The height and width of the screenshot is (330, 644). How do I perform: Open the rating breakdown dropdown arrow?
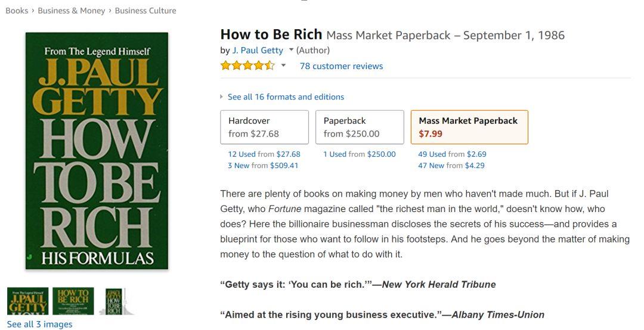pyautogui.click(x=284, y=66)
